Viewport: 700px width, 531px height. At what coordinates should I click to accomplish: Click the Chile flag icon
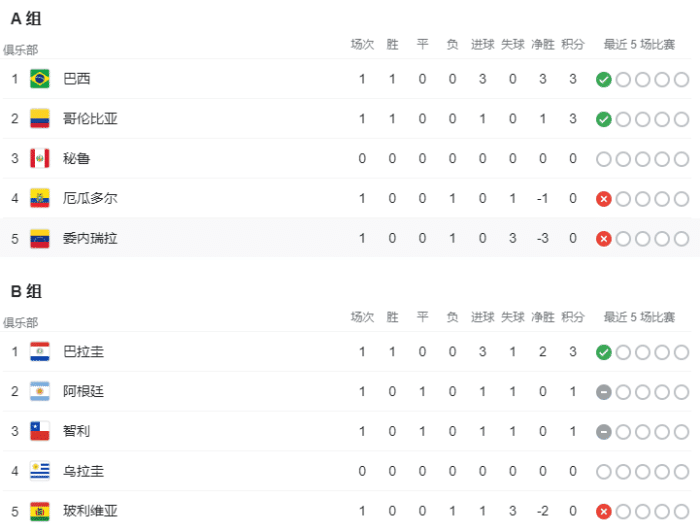[x=40, y=431]
